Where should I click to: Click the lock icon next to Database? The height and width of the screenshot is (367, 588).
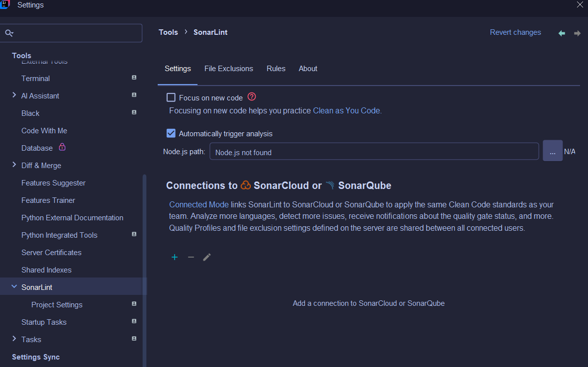pos(62,147)
